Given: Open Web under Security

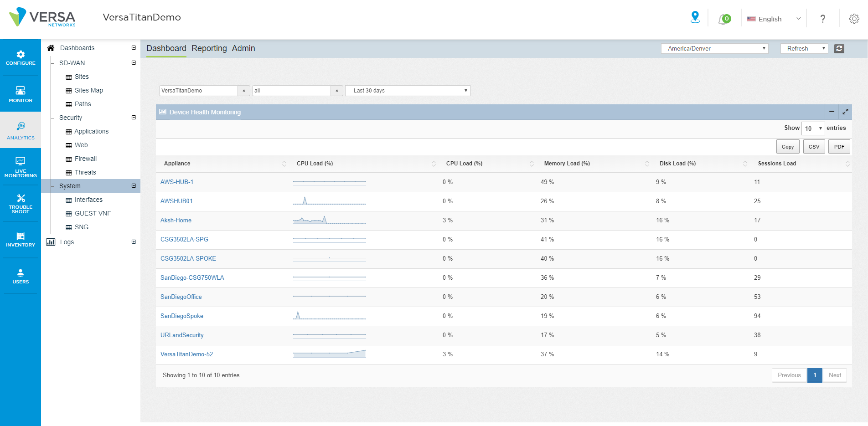Looking at the screenshot, I should (81, 145).
